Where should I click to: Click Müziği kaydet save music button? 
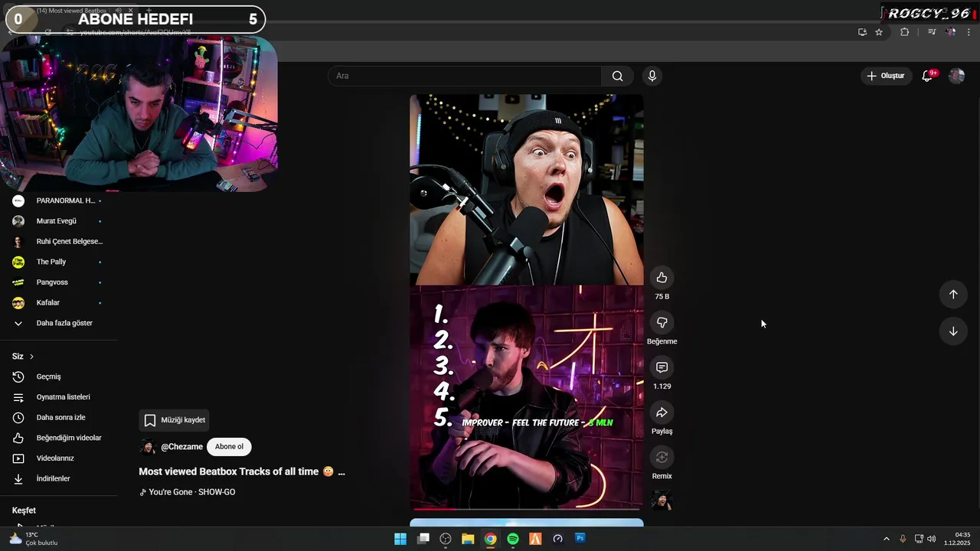click(x=175, y=420)
